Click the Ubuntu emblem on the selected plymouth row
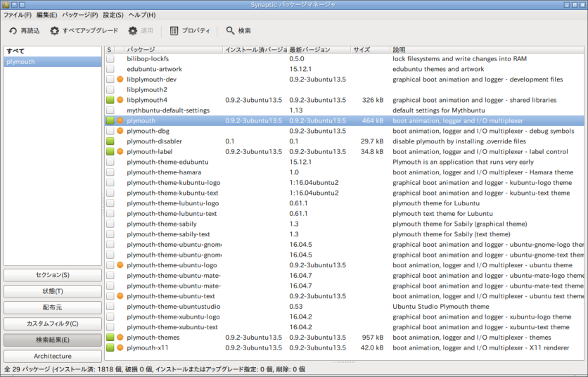 coord(120,120)
